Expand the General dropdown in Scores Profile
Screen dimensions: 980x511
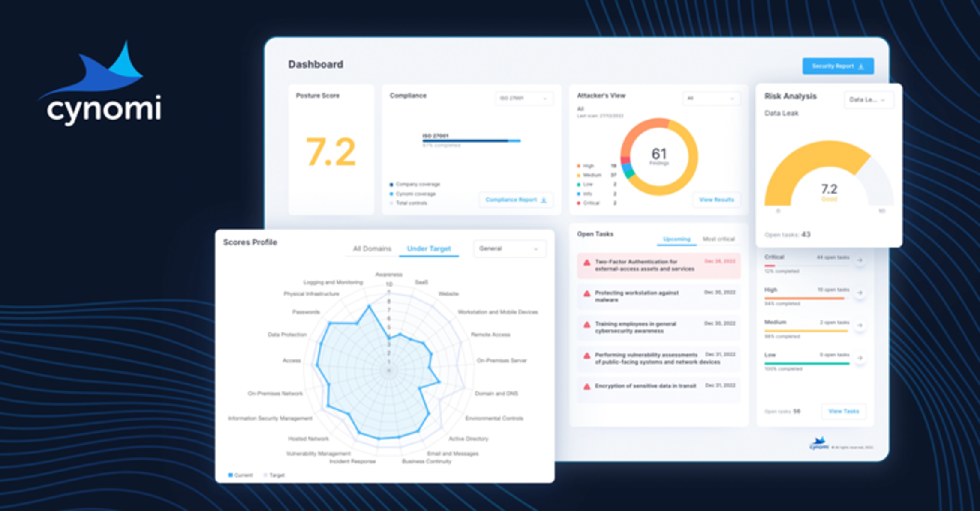[x=509, y=249]
